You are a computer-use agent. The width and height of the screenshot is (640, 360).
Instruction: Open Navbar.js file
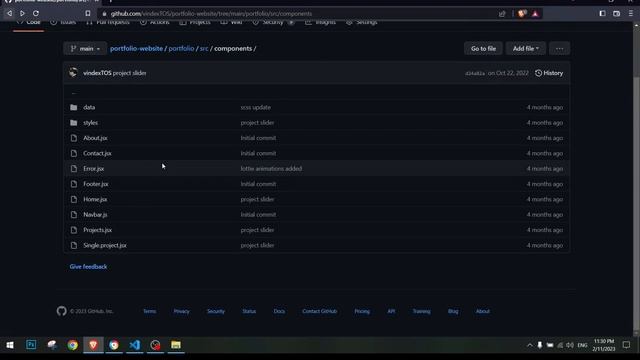coord(95,215)
